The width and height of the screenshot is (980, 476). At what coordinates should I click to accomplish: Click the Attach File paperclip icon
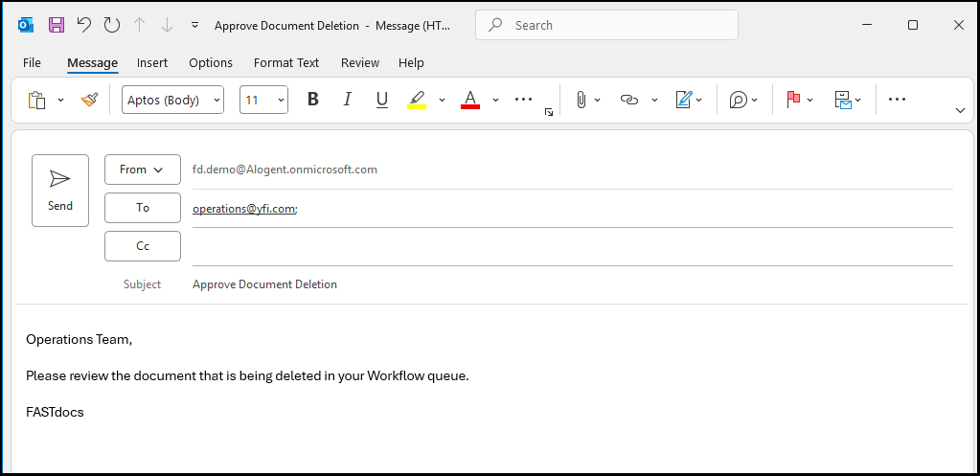pyautogui.click(x=581, y=100)
